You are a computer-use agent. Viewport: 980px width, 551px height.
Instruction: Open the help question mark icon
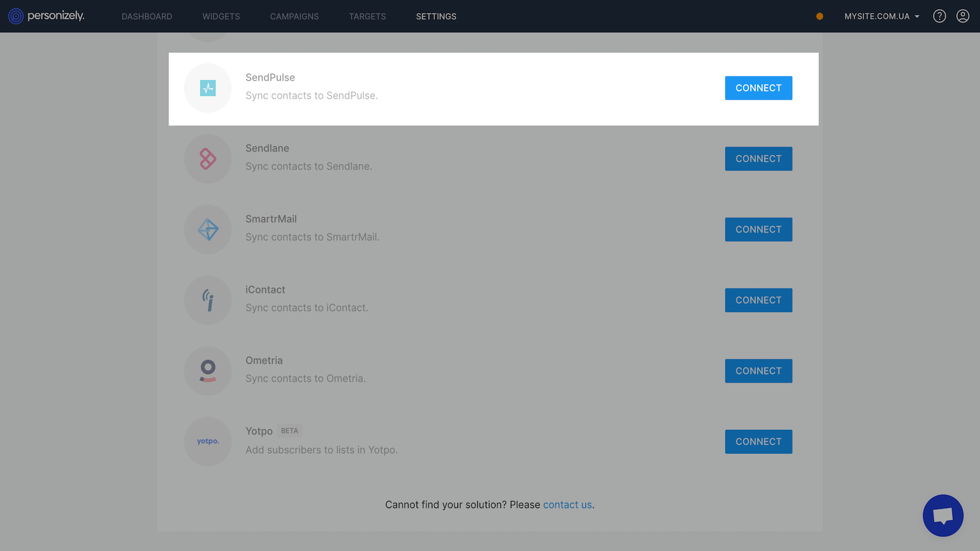pos(939,17)
